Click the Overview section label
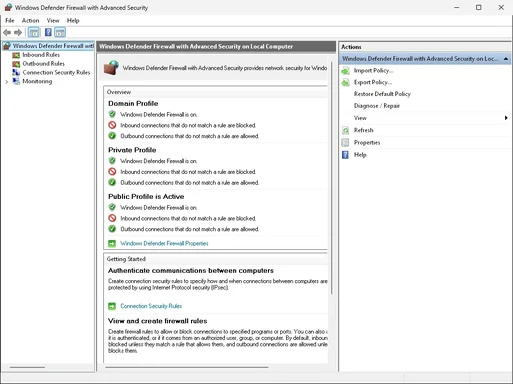This screenshot has width=513, height=384. coord(119,92)
